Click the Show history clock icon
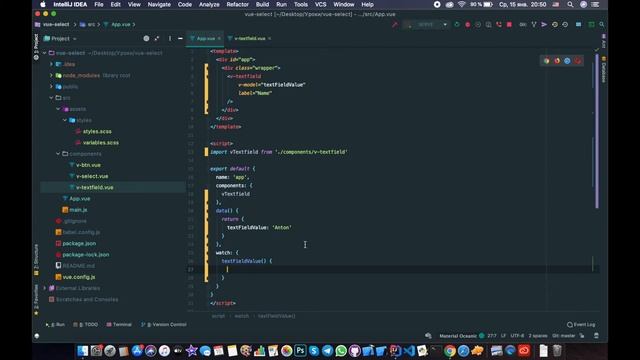Viewport: 640px width, 360px height. [x=555, y=24]
